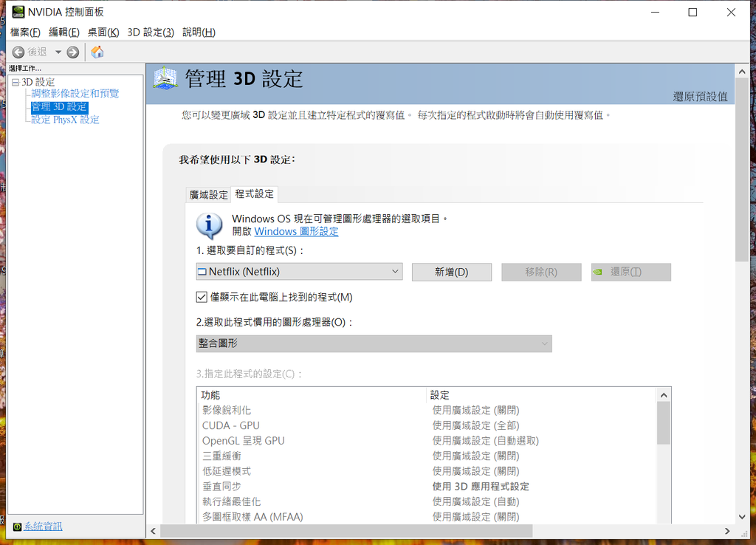Click the 還原(I) button
The image size is (756, 545).
[630, 272]
